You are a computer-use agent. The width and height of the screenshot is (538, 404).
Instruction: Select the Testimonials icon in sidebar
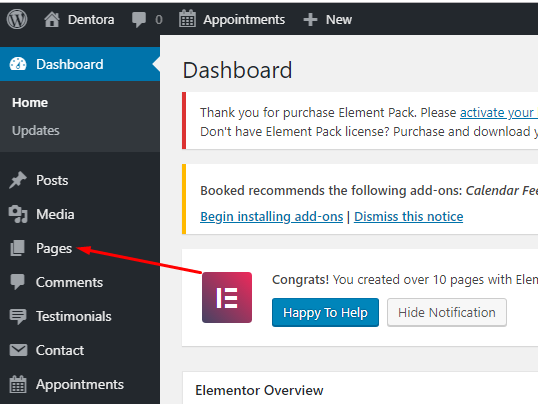[18, 316]
